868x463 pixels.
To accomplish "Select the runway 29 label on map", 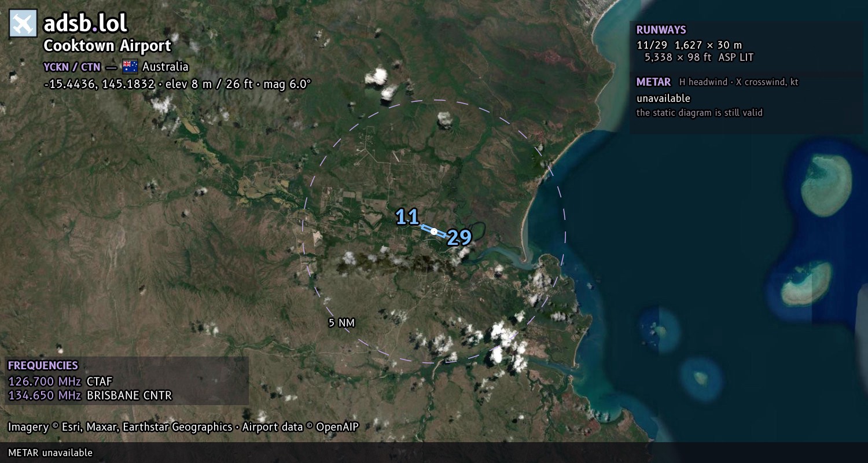I will 459,237.
